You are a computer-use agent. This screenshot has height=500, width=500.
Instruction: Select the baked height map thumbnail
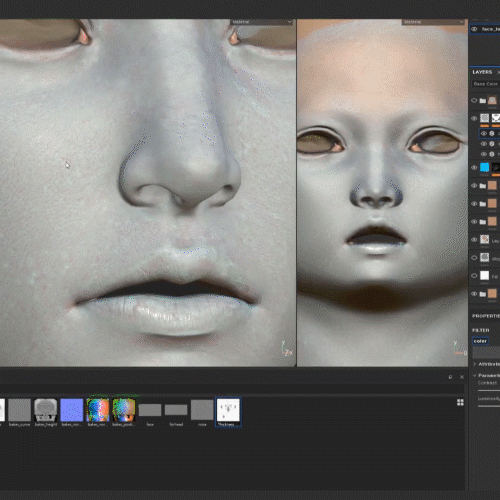point(46,410)
